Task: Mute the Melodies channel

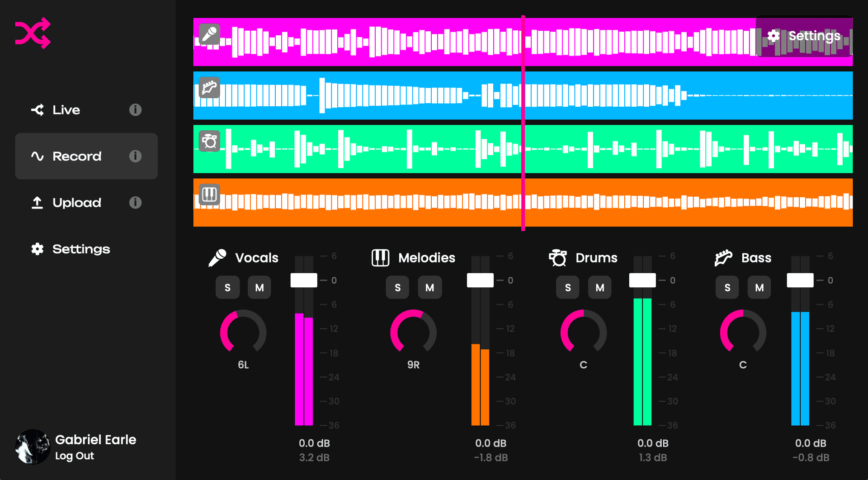Action: pyautogui.click(x=429, y=287)
